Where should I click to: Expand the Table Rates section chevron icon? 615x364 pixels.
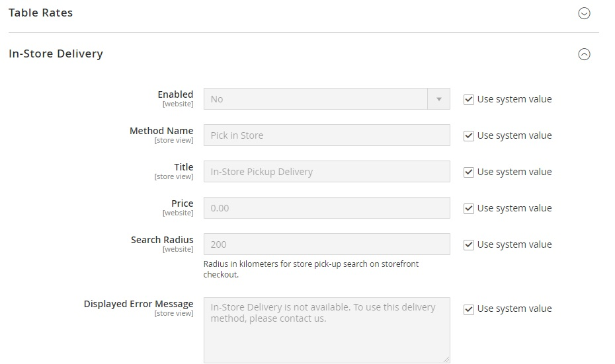pyautogui.click(x=584, y=13)
